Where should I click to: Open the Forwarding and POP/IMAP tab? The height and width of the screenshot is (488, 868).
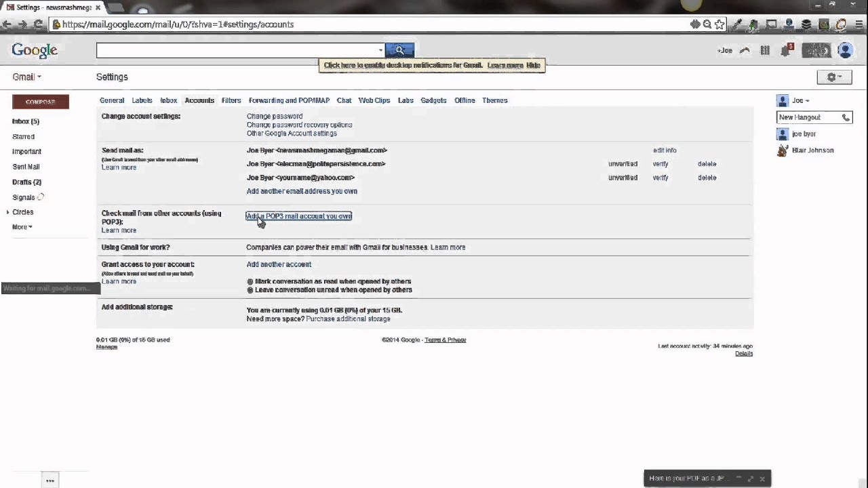pos(289,100)
